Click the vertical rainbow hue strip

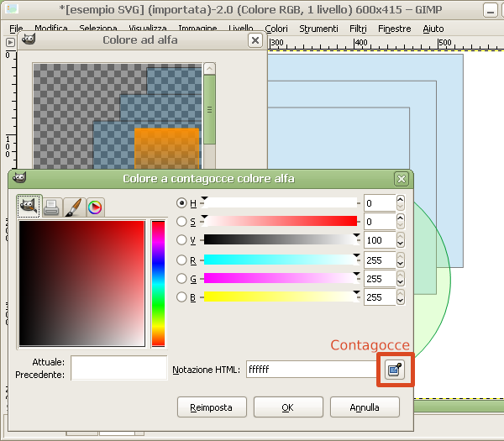pos(158,283)
